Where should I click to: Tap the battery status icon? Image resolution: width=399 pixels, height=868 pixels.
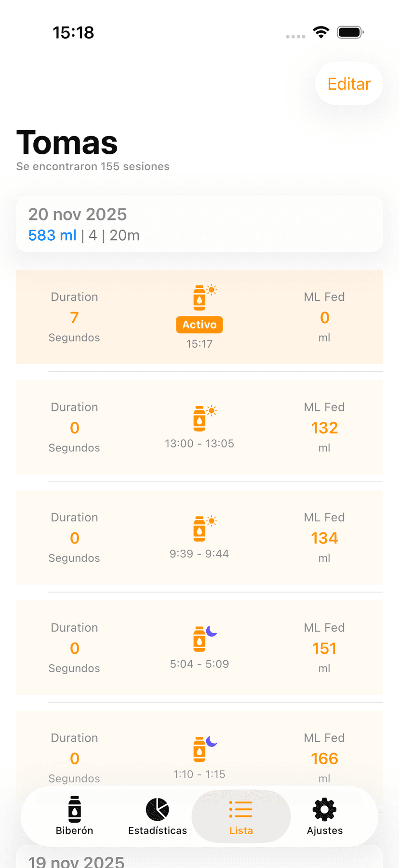350,32
